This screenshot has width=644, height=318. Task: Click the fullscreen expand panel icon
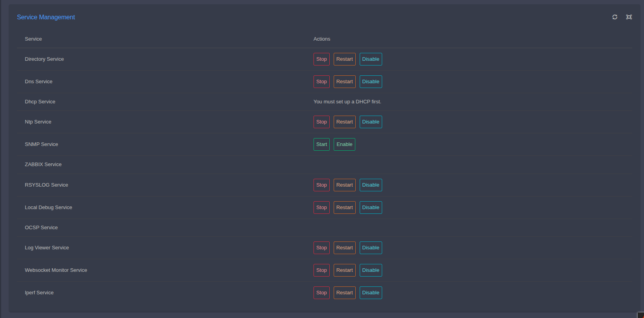coord(629,17)
